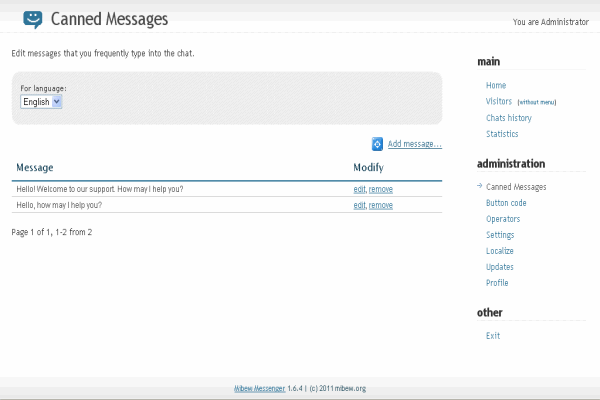
Task: Click the Message column header
Action: tap(34, 168)
